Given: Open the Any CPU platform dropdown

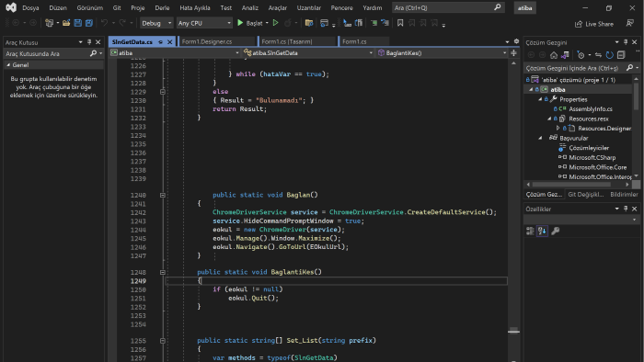Looking at the screenshot, I should coord(204,23).
